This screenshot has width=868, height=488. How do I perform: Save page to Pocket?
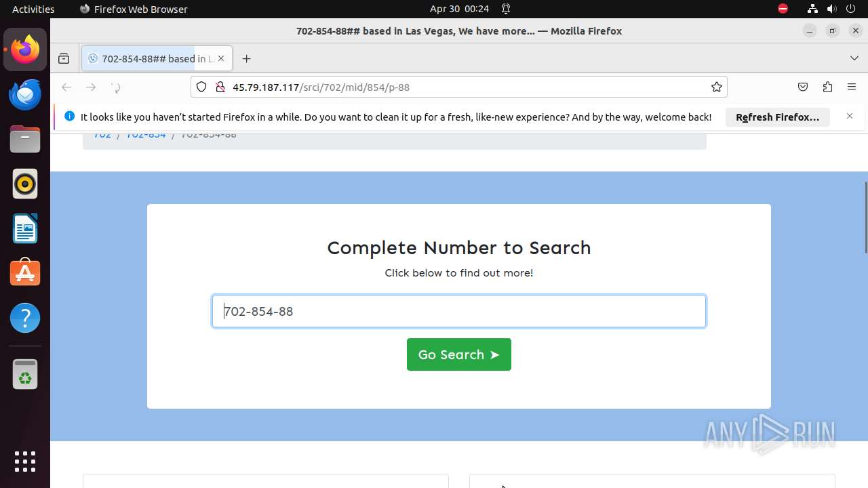pos(803,87)
